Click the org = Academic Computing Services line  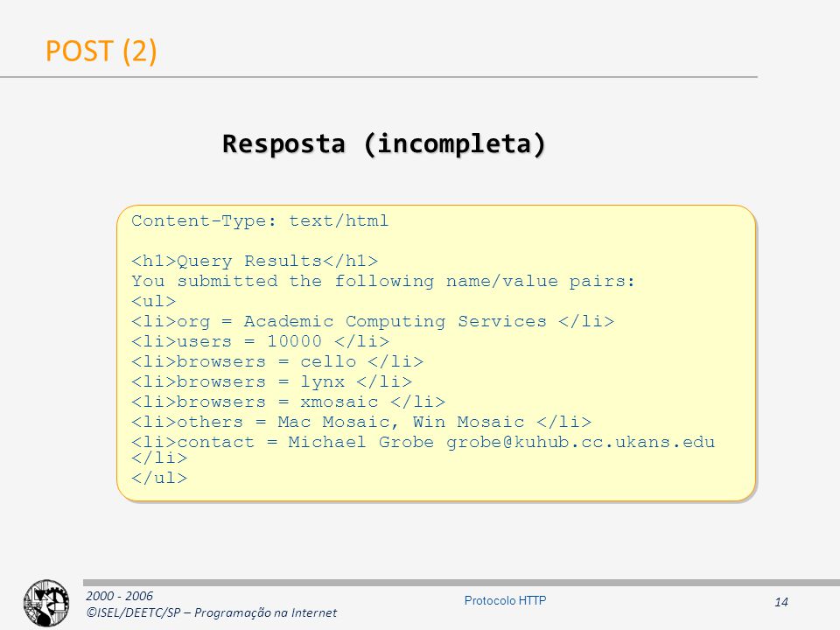[373, 321]
